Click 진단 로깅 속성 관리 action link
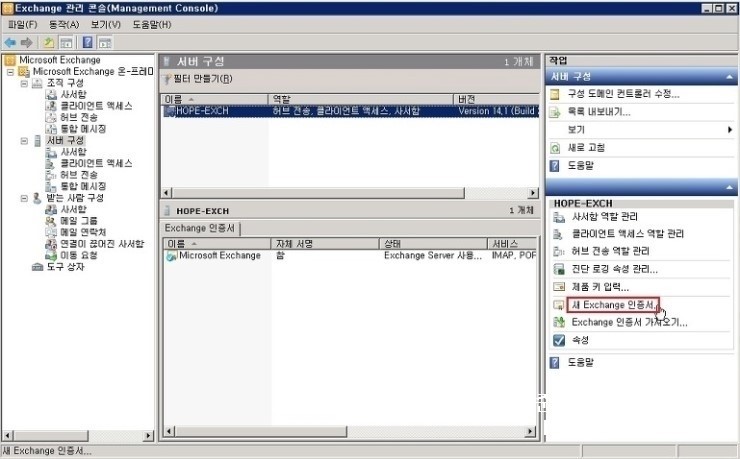The width and height of the screenshot is (740, 459). [614, 269]
